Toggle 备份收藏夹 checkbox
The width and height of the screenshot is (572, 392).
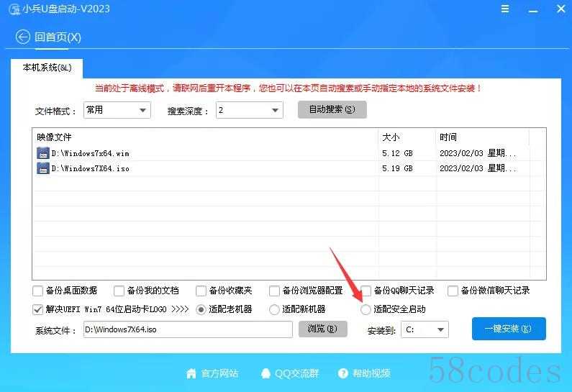(x=201, y=291)
